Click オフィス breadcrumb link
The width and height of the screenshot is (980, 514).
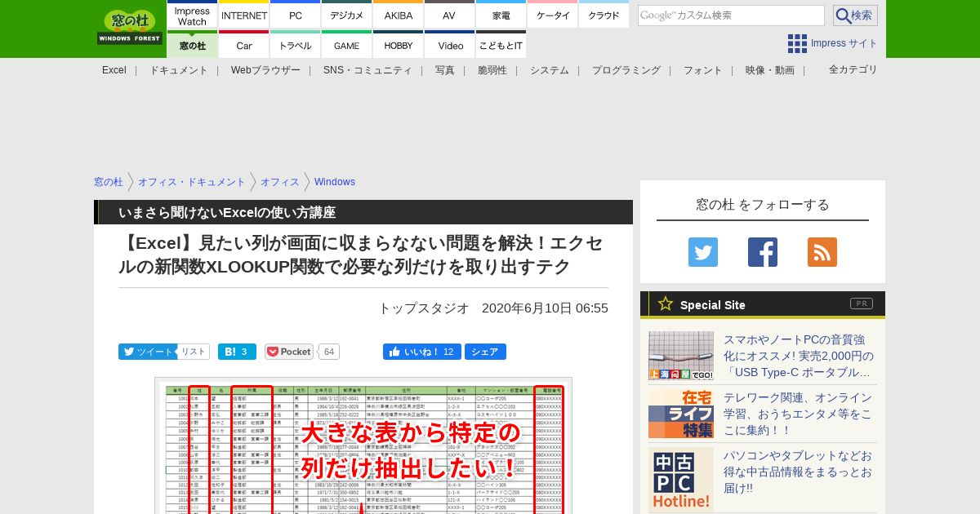click(x=280, y=182)
